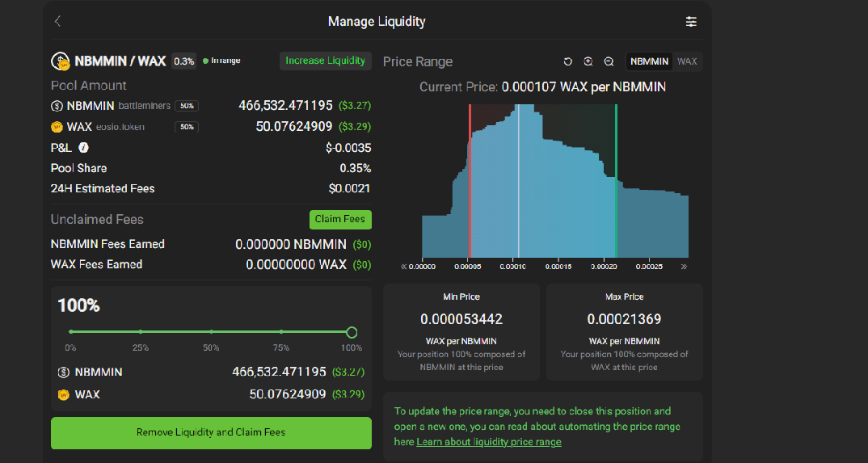
Task: Click 0.00000000 WAX fees earned value
Action: [296, 264]
